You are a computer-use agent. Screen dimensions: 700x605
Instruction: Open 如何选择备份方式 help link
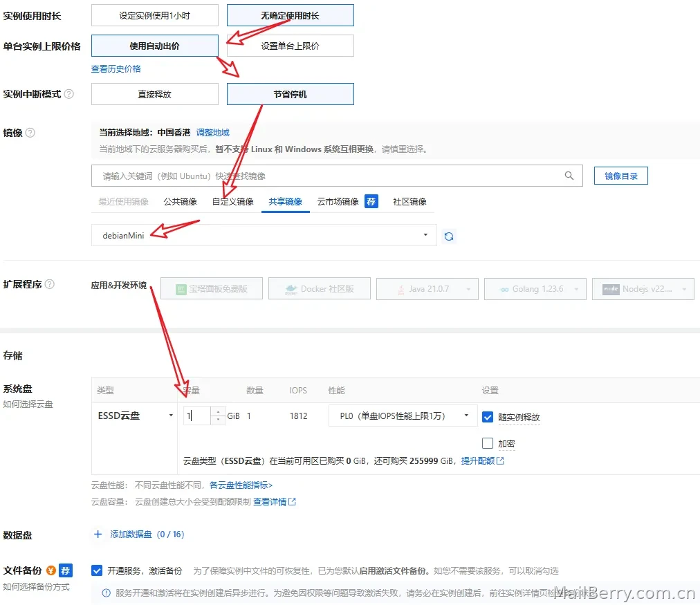click(x=36, y=587)
